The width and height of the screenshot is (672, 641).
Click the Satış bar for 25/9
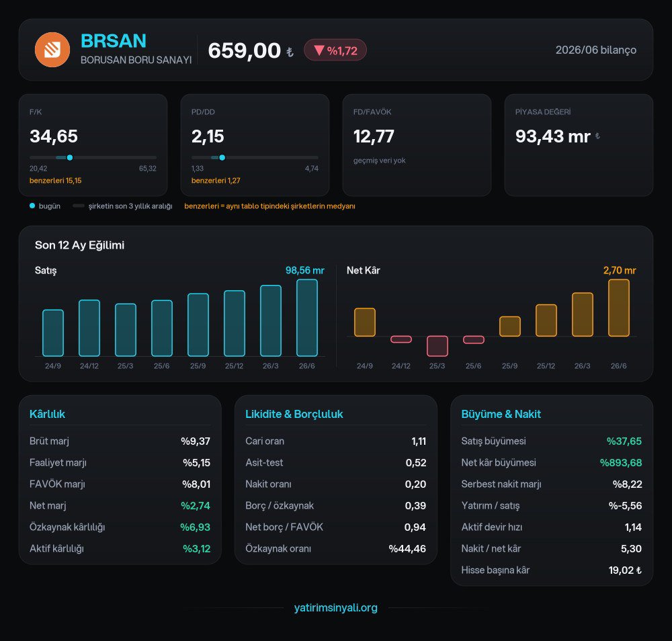[198, 325]
